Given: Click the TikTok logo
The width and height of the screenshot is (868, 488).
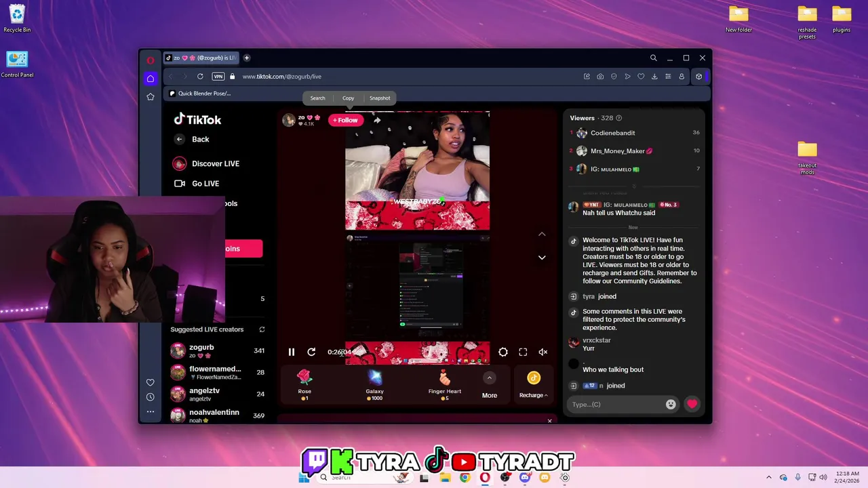Looking at the screenshot, I should click(x=197, y=119).
